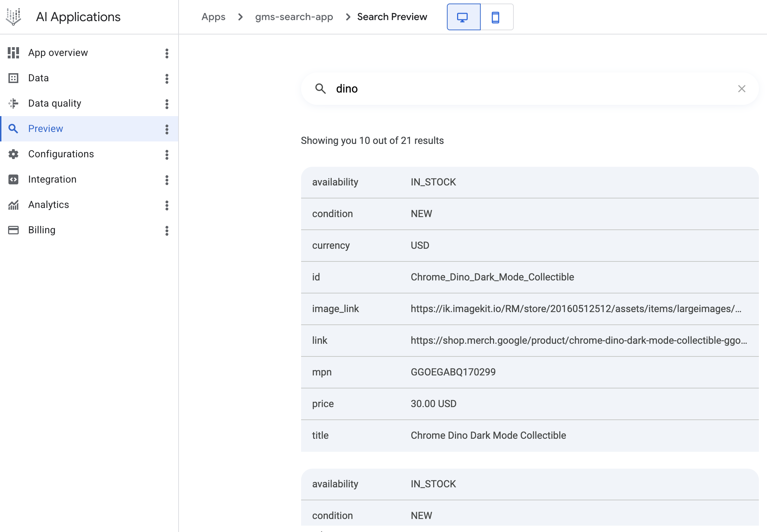Open more options for Data quality
This screenshot has width=767, height=532.
(x=167, y=104)
